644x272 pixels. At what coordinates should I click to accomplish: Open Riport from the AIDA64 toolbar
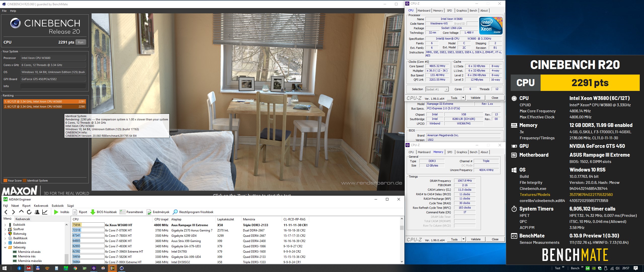point(80,212)
